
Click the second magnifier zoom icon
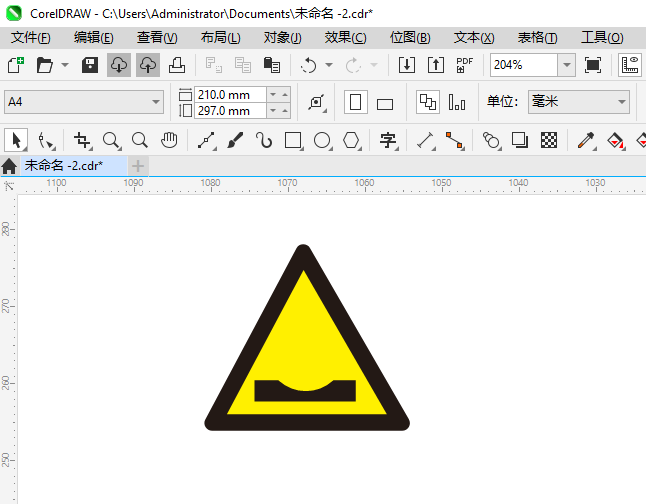[140, 140]
